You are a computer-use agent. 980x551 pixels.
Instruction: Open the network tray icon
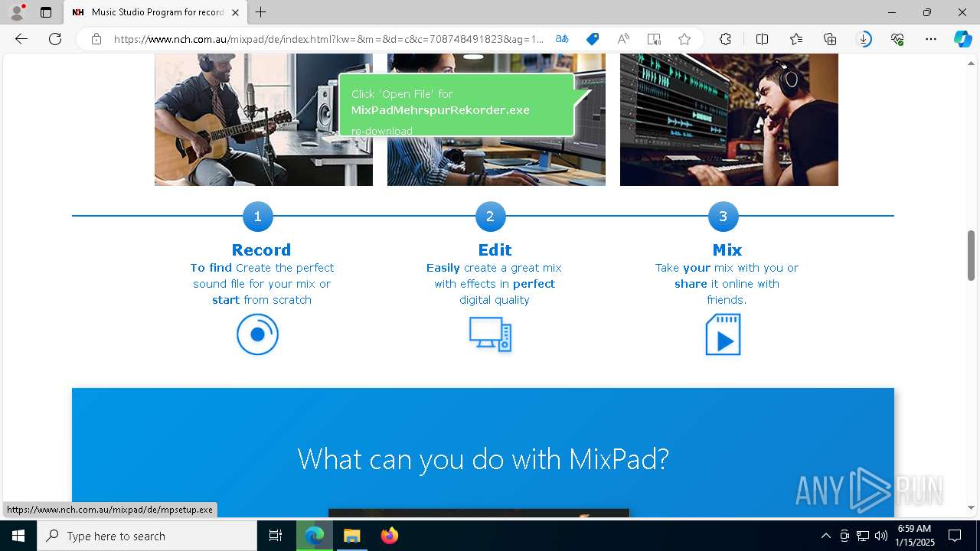pos(863,536)
